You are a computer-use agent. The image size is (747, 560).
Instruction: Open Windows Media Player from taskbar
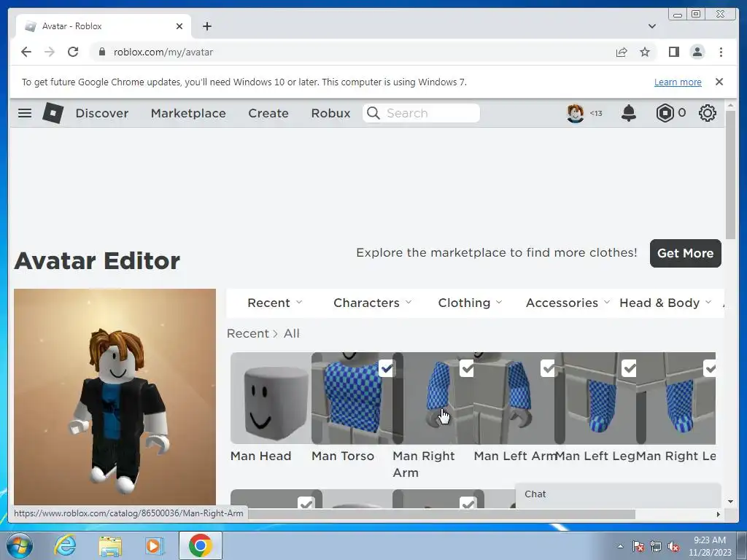pos(154,545)
